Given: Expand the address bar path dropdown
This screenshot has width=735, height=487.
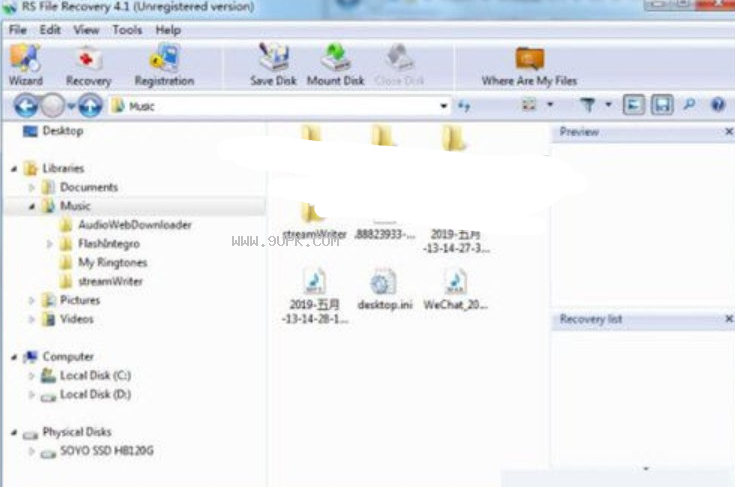Looking at the screenshot, I should pos(443,106).
